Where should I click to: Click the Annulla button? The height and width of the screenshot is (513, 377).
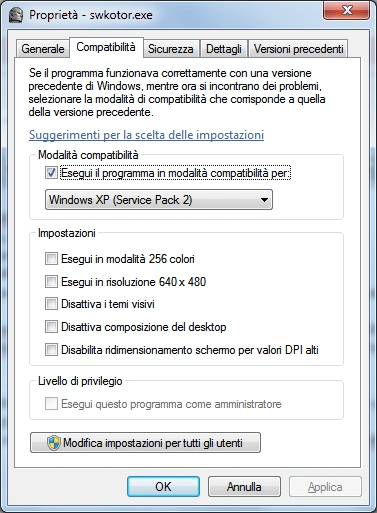point(244,487)
